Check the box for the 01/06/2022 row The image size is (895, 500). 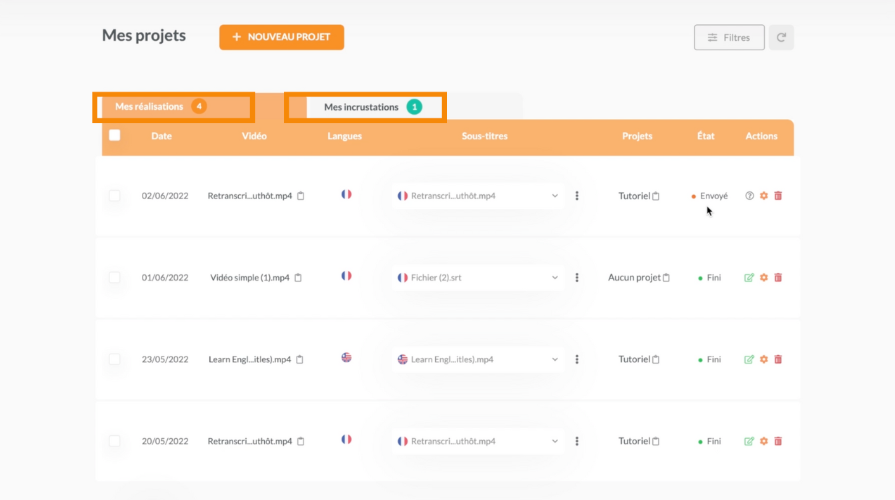click(x=115, y=277)
